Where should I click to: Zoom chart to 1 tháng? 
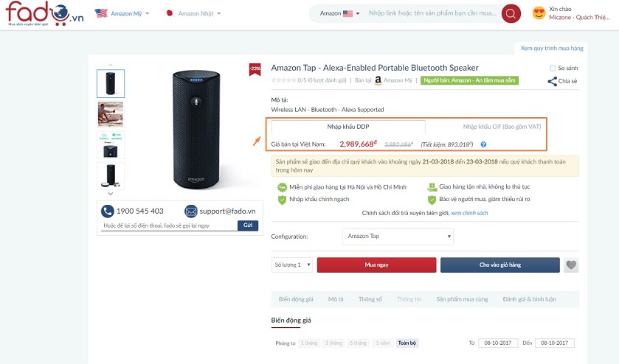[308, 343]
